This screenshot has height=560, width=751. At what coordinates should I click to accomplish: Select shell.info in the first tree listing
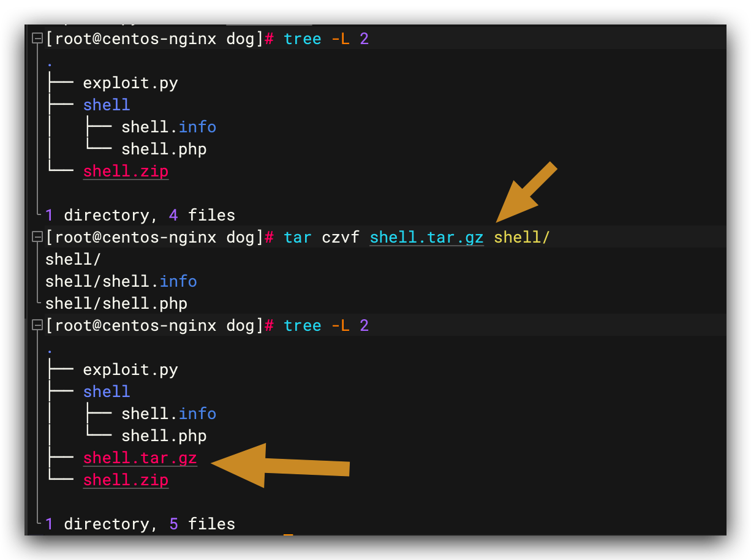tap(168, 127)
